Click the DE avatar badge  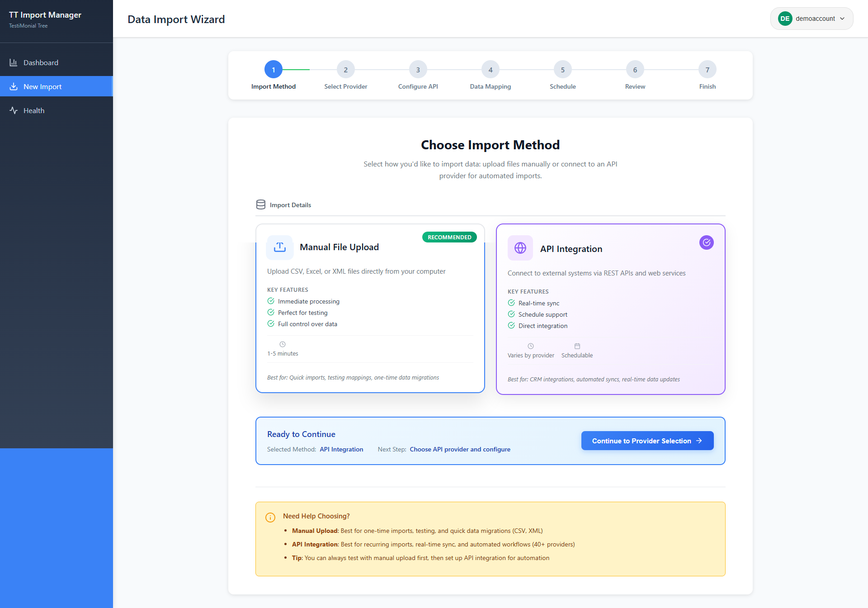(785, 19)
